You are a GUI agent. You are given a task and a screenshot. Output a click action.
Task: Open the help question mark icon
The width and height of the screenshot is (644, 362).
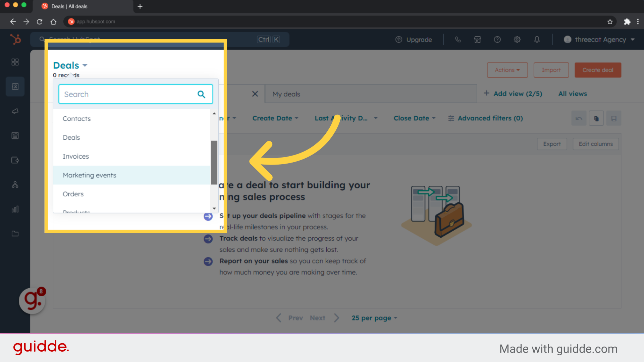point(497,40)
